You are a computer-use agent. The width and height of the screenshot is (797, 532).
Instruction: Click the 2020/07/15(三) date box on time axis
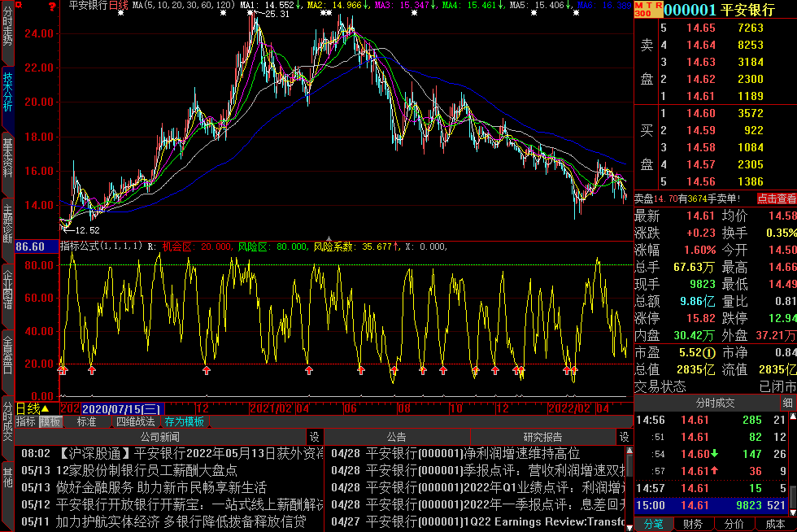point(121,409)
